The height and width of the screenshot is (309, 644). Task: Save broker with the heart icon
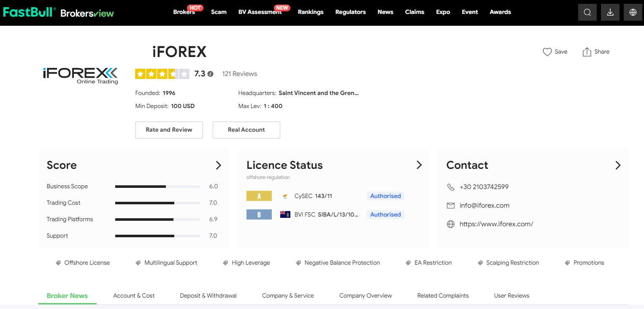tap(547, 52)
